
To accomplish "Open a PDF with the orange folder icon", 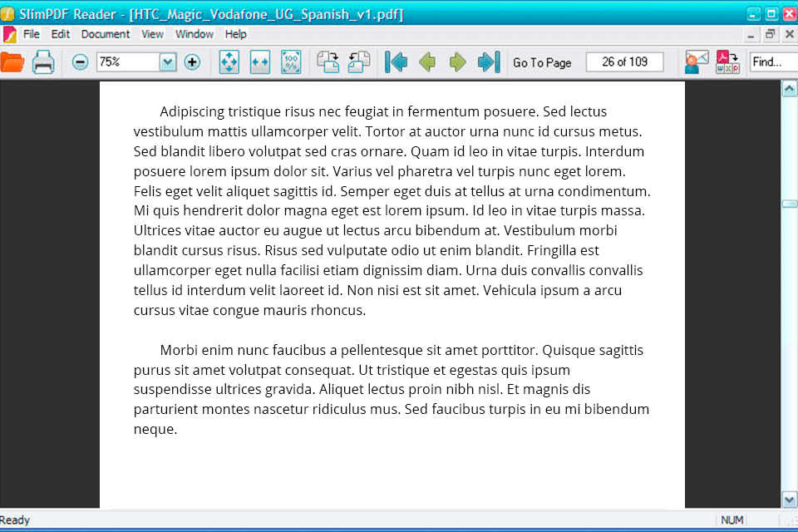I will (12, 62).
